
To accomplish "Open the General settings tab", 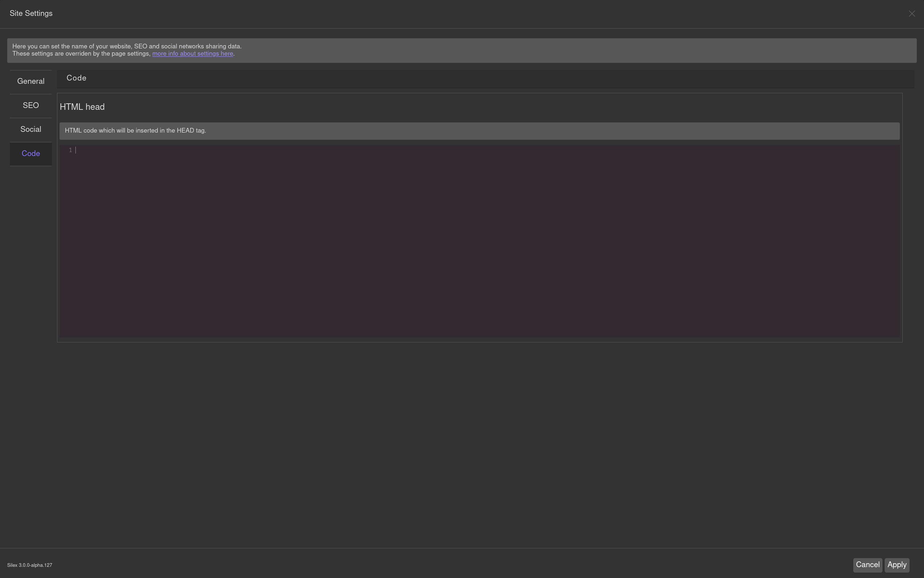I will 31,81.
